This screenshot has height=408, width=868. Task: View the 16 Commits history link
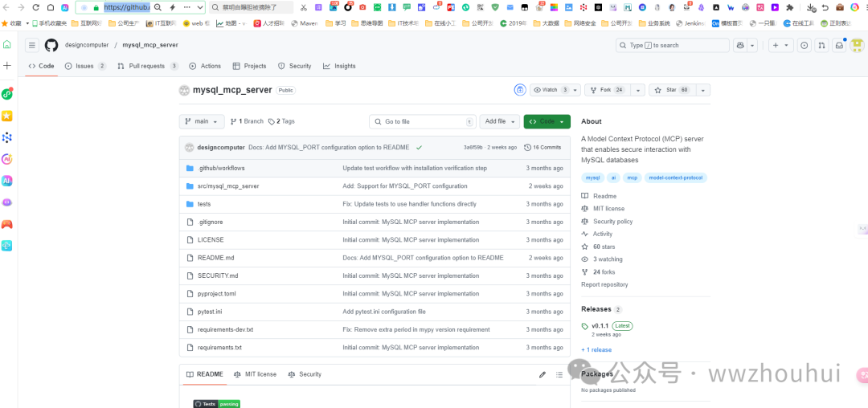542,147
